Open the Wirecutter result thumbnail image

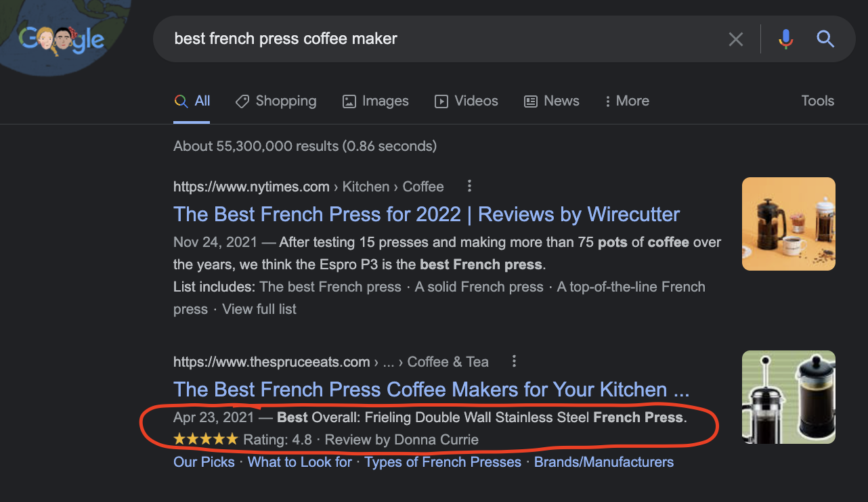click(788, 224)
